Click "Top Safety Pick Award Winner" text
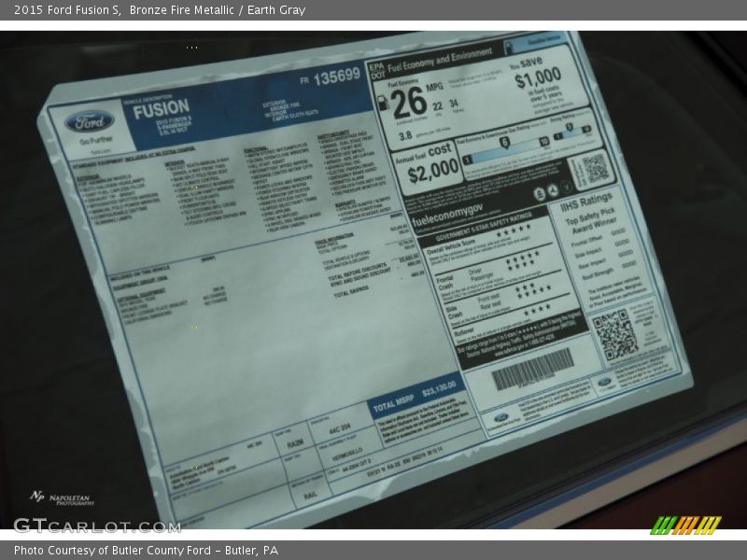The image size is (747, 560). coord(593,221)
